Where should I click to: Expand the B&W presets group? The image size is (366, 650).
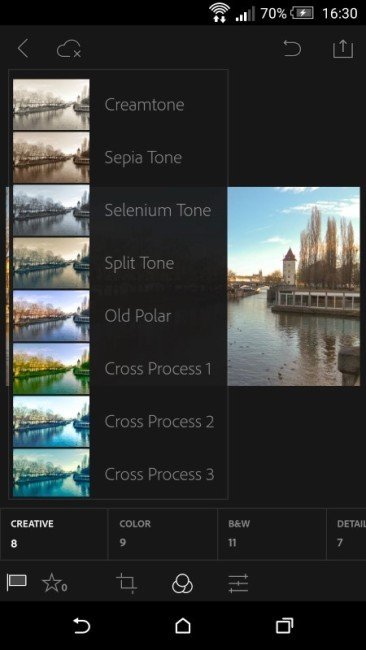coord(272,534)
